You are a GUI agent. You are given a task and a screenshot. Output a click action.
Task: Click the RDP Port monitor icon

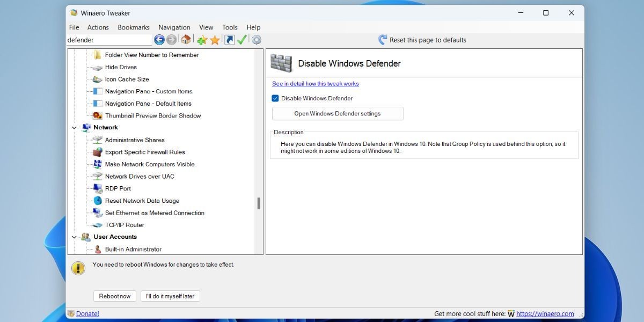point(98,188)
